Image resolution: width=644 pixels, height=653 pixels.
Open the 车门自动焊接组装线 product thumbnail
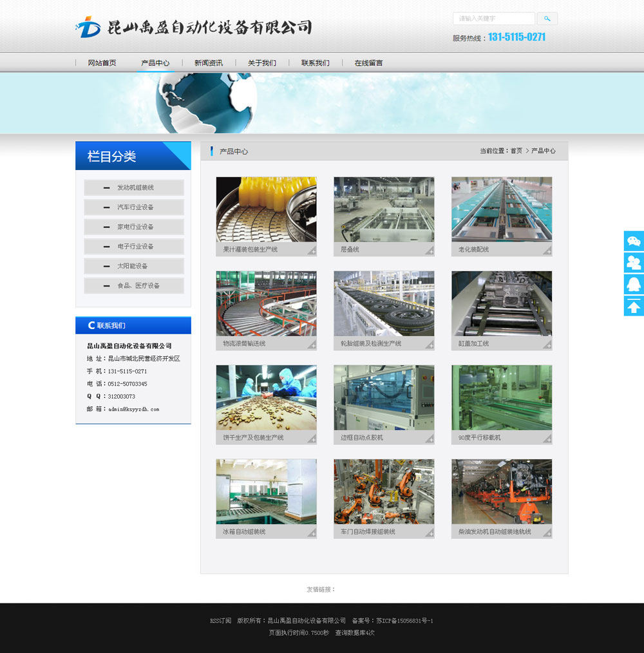pos(384,491)
